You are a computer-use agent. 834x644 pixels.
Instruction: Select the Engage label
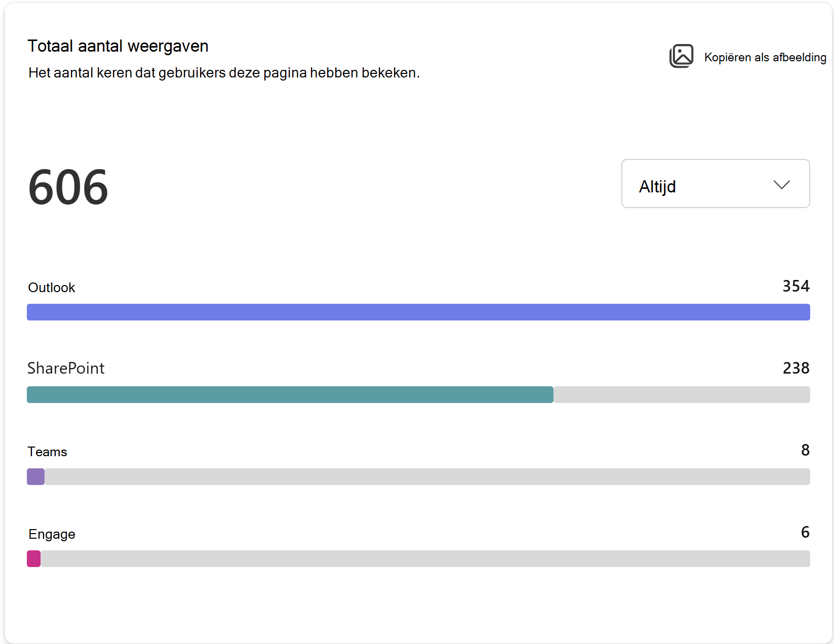coord(52,534)
